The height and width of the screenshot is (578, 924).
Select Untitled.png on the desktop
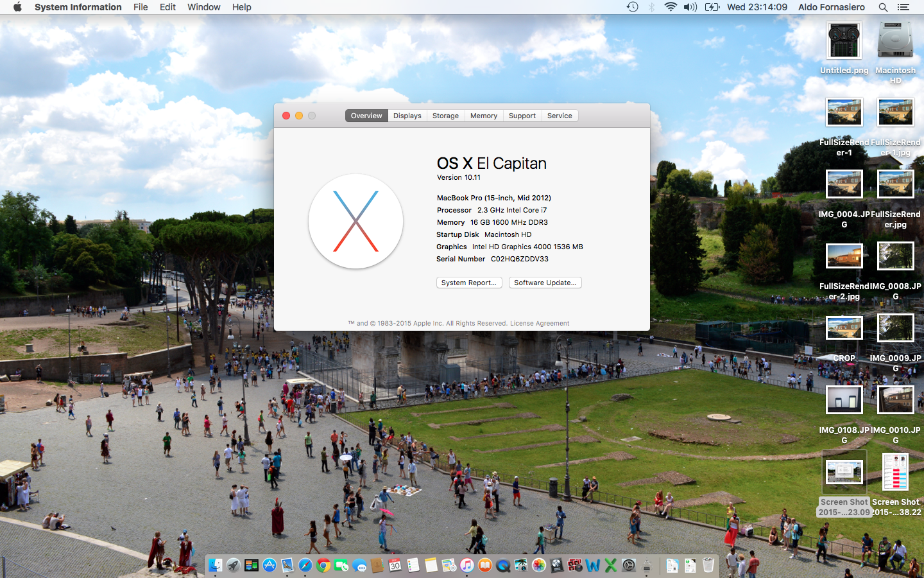coord(844,48)
